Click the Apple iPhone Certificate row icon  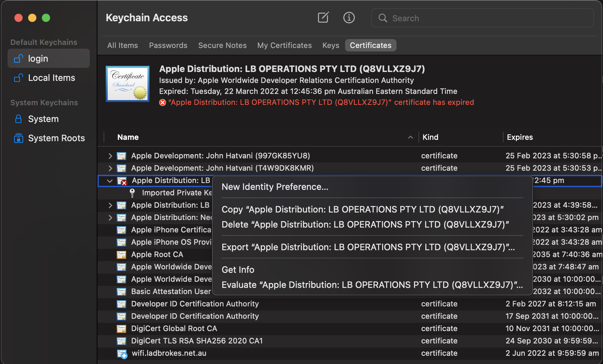(121, 230)
